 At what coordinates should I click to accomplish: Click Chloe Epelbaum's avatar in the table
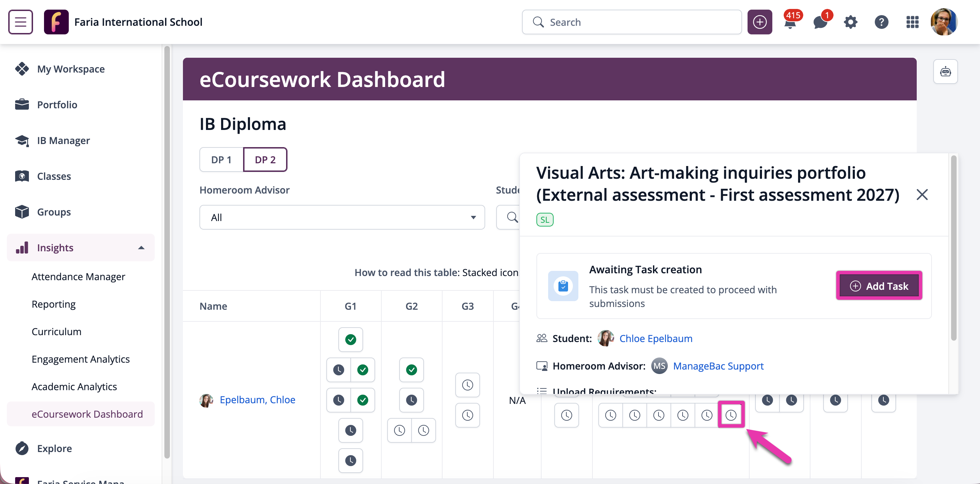click(x=206, y=400)
